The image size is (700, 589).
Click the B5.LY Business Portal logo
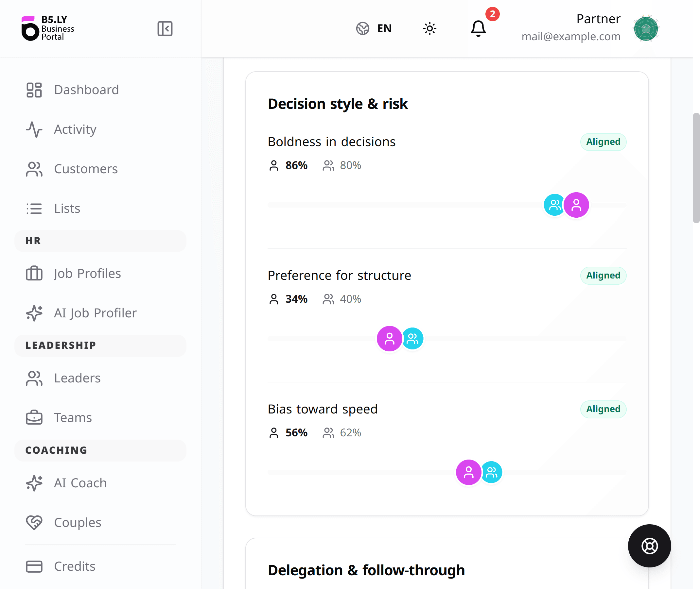[47, 28]
